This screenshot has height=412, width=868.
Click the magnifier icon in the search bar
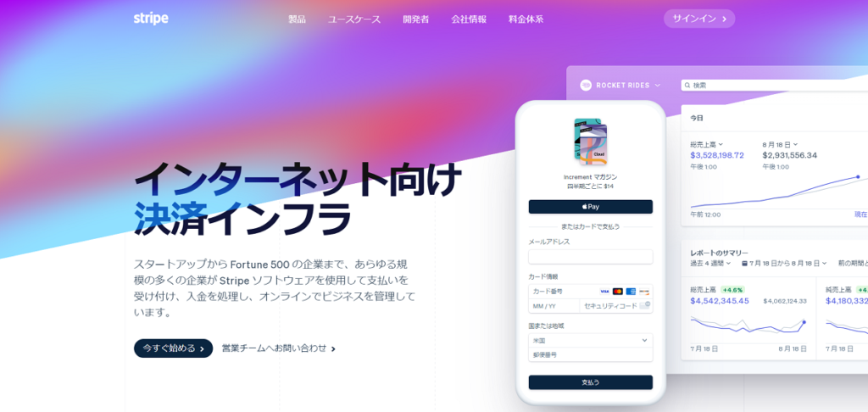[x=687, y=86]
